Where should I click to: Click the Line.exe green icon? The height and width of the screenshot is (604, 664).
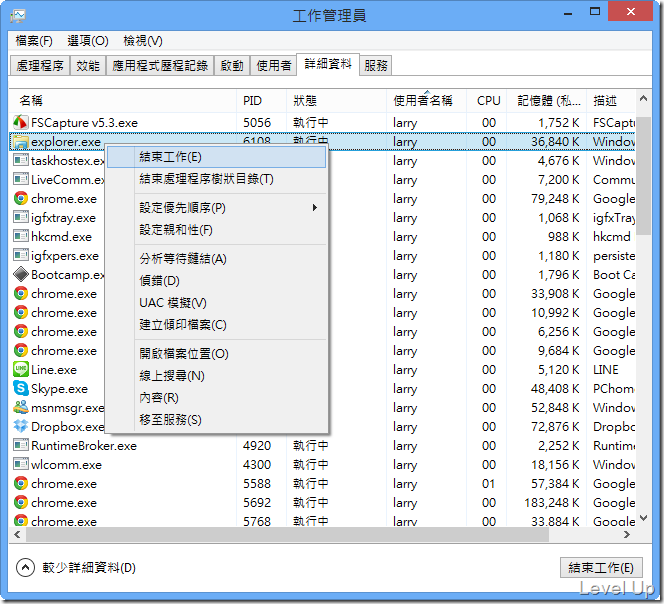point(20,369)
